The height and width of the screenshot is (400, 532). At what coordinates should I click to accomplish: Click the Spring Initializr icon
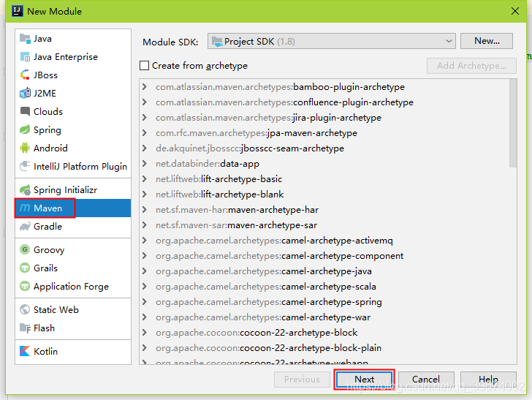[x=25, y=190]
